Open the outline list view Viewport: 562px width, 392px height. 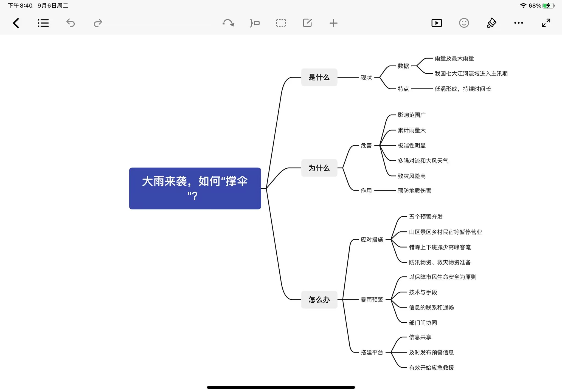[43, 23]
